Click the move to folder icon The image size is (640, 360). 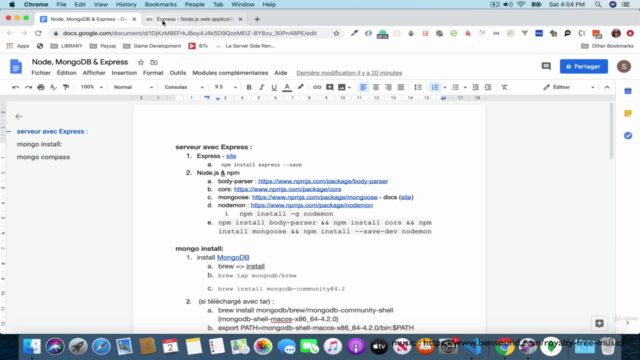[x=154, y=62]
